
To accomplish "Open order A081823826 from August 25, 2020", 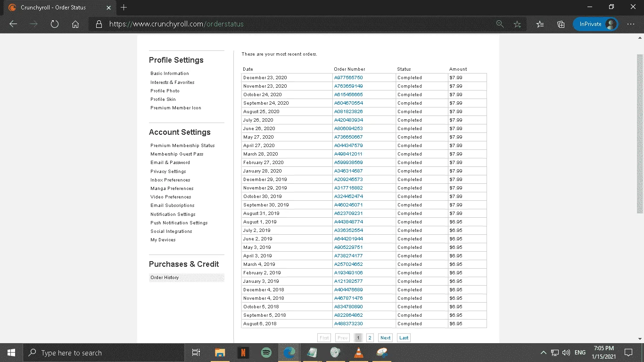I will click(x=348, y=112).
